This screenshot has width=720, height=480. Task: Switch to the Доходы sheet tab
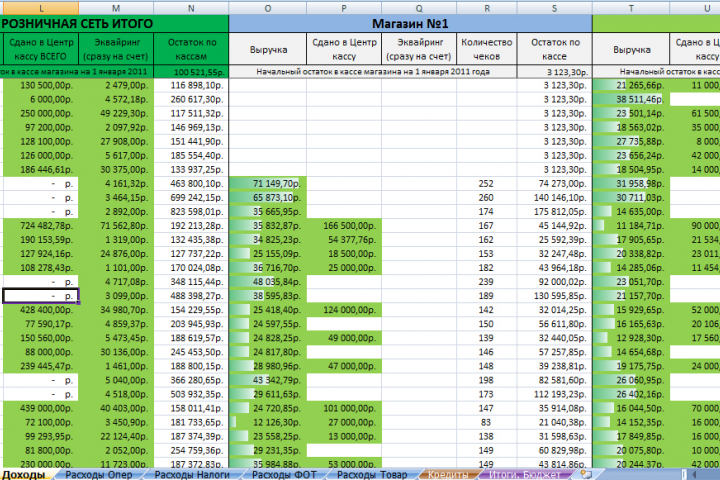(x=24, y=474)
